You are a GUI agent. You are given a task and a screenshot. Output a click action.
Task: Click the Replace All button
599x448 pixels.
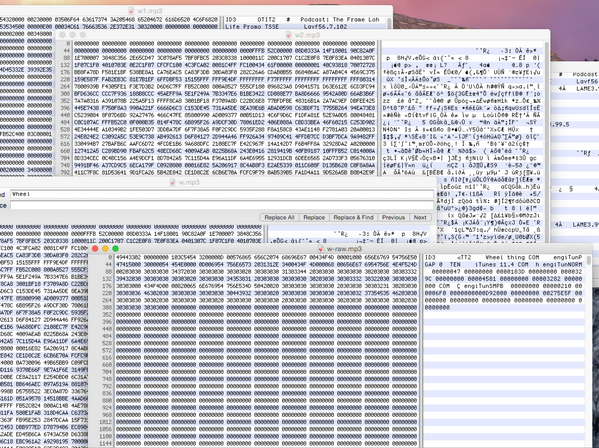(279, 217)
